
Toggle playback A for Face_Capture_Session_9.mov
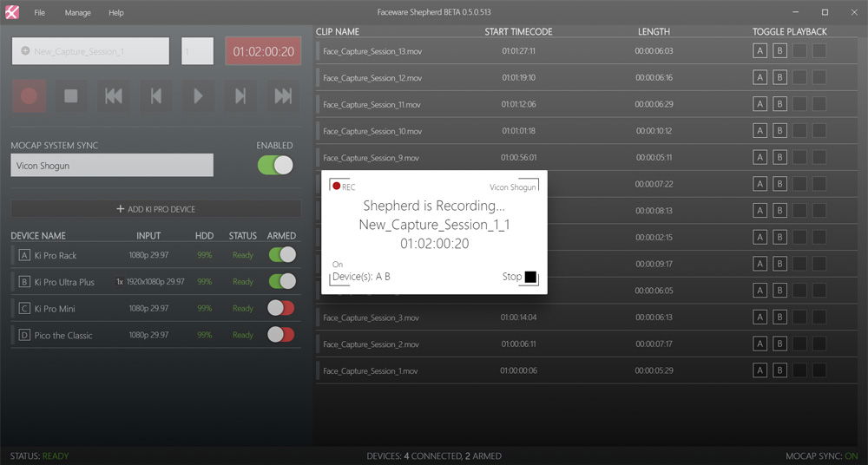coord(759,157)
